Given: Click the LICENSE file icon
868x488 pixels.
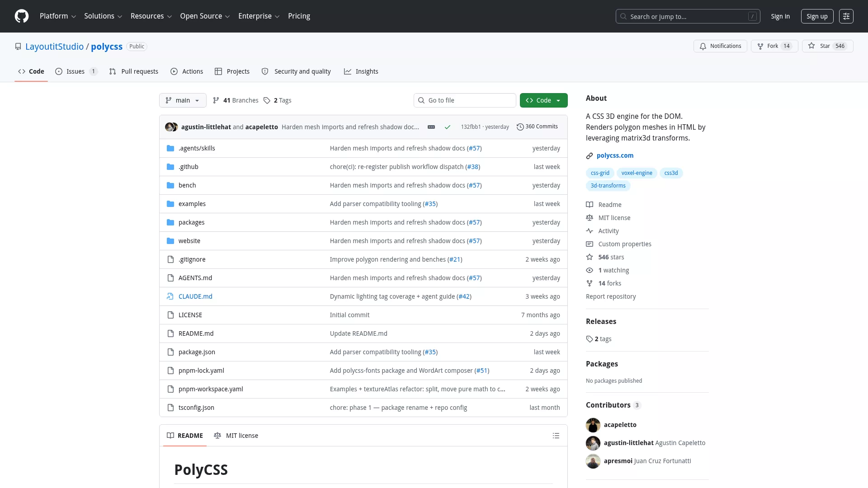Looking at the screenshot, I should [x=170, y=315].
